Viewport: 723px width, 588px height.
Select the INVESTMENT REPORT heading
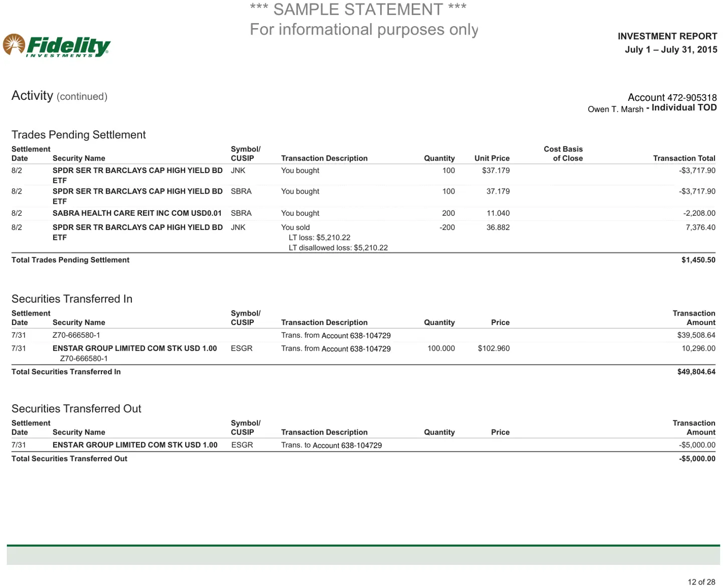[x=667, y=36]
